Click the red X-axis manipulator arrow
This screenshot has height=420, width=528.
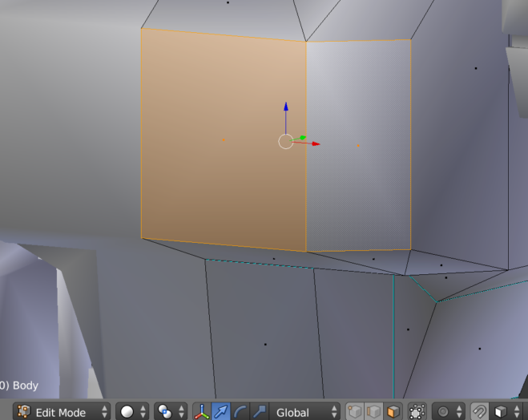tap(316, 143)
